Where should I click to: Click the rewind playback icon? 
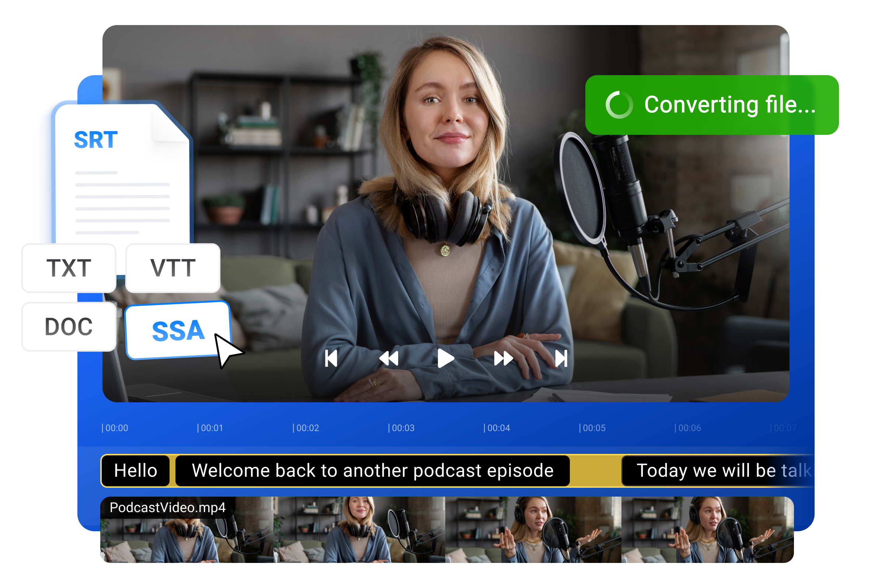click(x=388, y=358)
